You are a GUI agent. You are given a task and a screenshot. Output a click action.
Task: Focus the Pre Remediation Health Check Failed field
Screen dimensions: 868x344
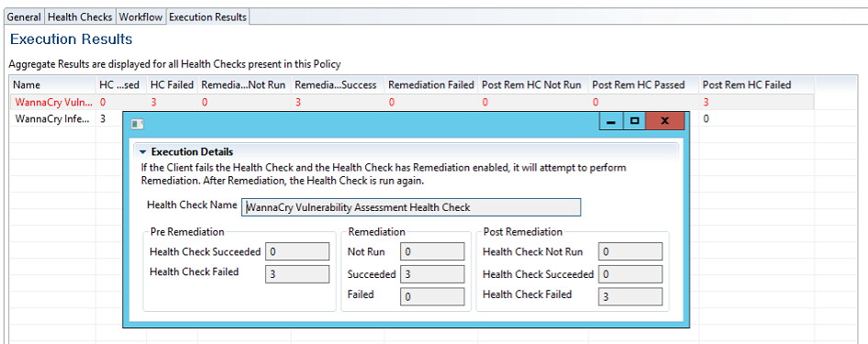(x=297, y=274)
